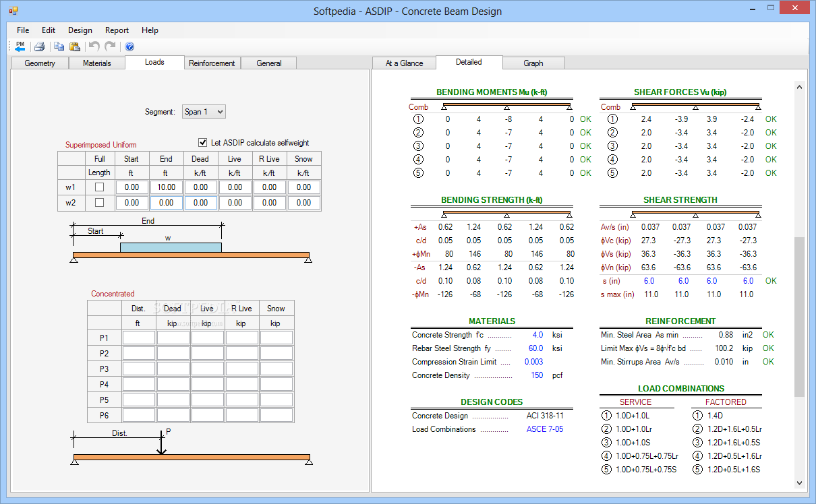This screenshot has width=816, height=504.
Task: Open the File menu
Action: 23,30
